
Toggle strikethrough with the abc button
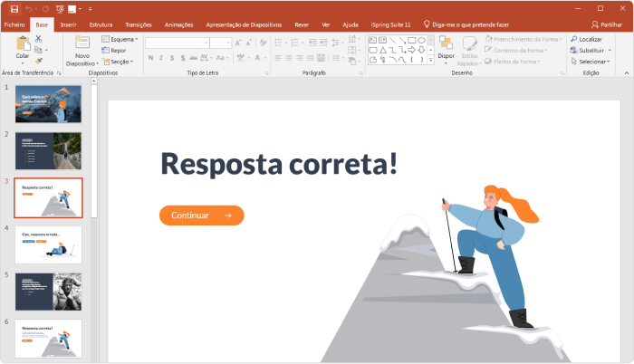pos(194,58)
